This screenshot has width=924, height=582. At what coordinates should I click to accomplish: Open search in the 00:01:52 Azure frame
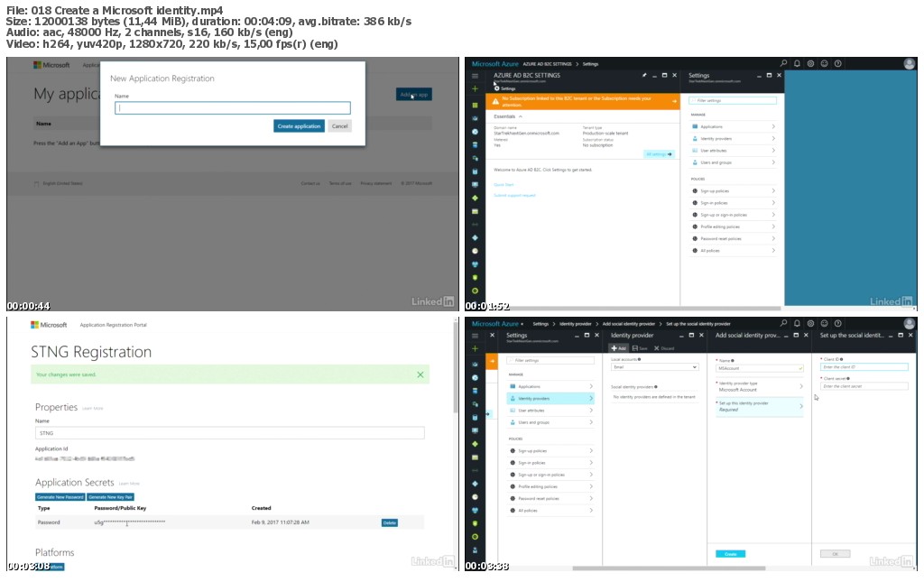click(783, 63)
